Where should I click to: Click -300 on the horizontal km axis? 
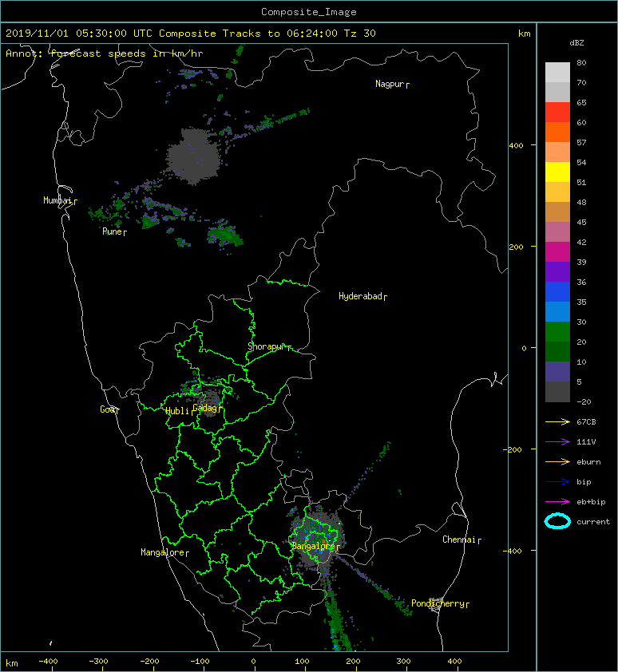pos(98,662)
